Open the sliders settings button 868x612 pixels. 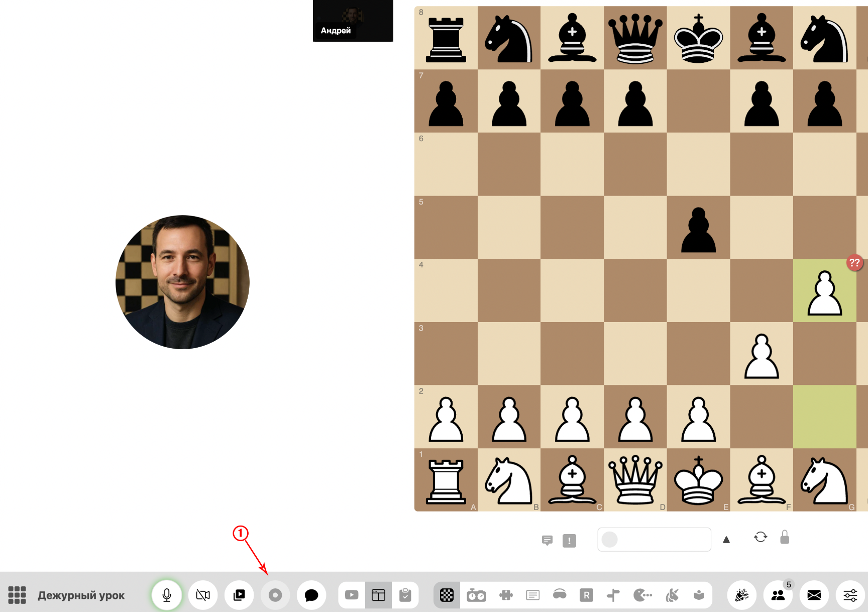tap(850, 595)
